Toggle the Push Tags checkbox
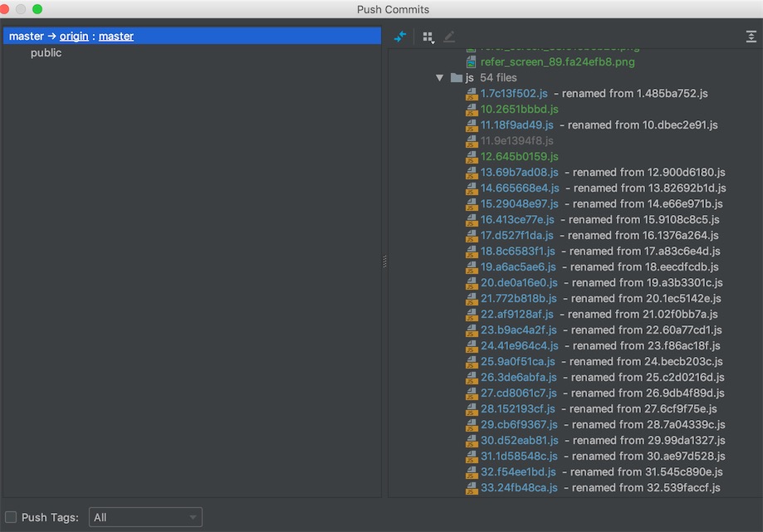This screenshot has height=532, width=763. pos(11,517)
